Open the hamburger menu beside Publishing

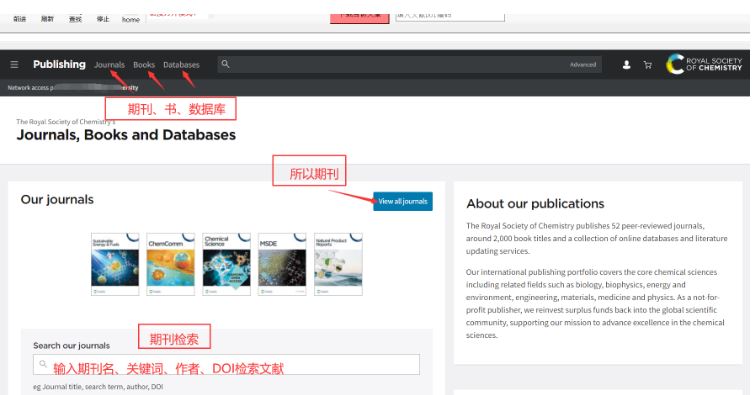coord(14,64)
